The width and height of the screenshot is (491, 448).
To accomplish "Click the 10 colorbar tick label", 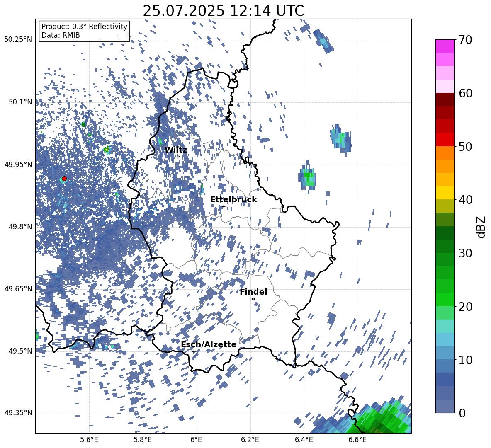I will (465, 360).
